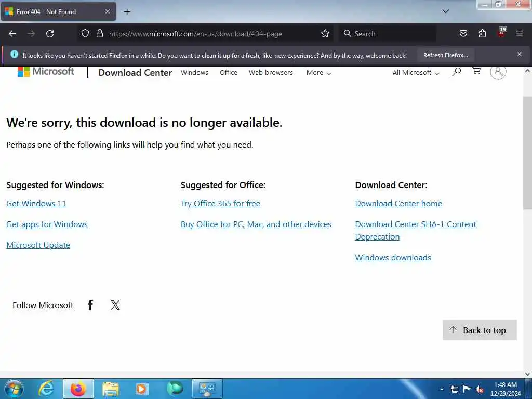
Task: Open Download Center heading link
Action: [x=135, y=73]
